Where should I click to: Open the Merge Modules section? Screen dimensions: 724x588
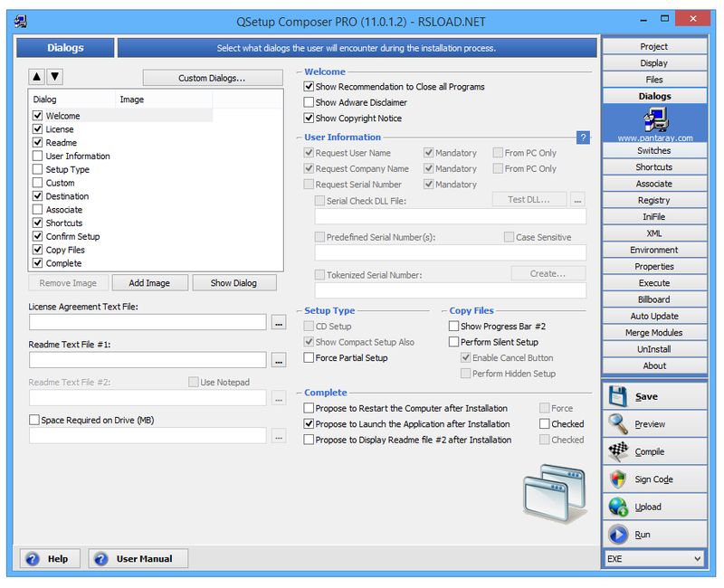pyautogui.click(x=654, y=333)
